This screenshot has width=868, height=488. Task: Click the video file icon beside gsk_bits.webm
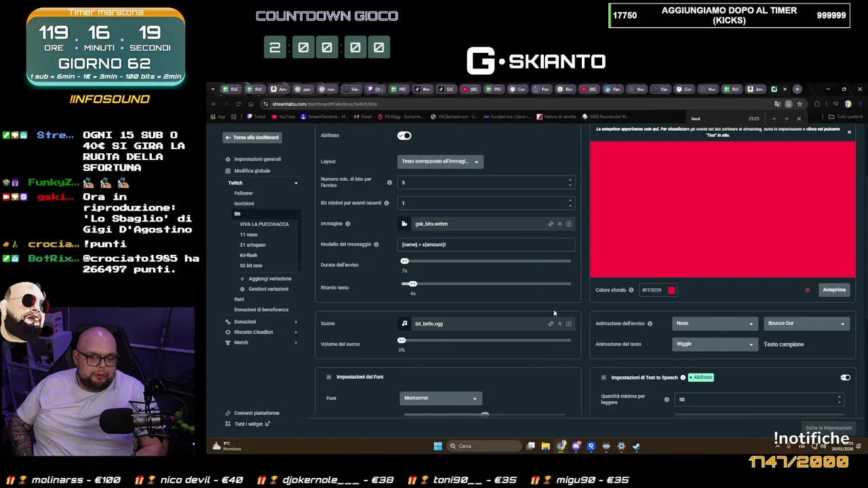point(404,224)
